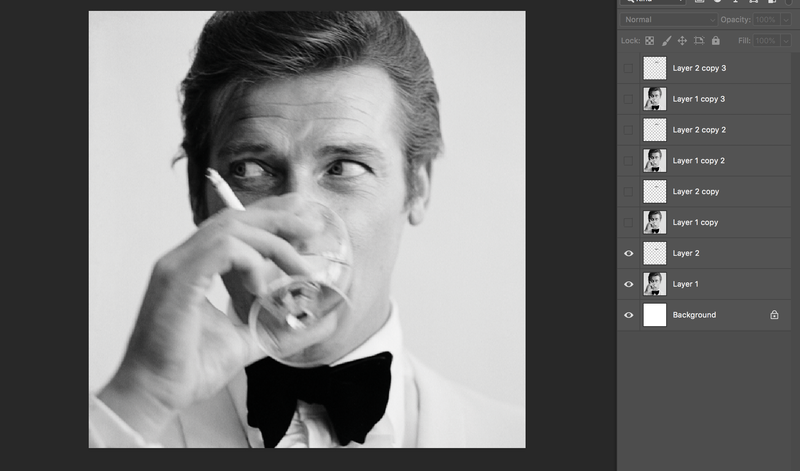Hide Layer 2 using its eye icon
Viewport: 800px width, 471px height.
point(629,253)
